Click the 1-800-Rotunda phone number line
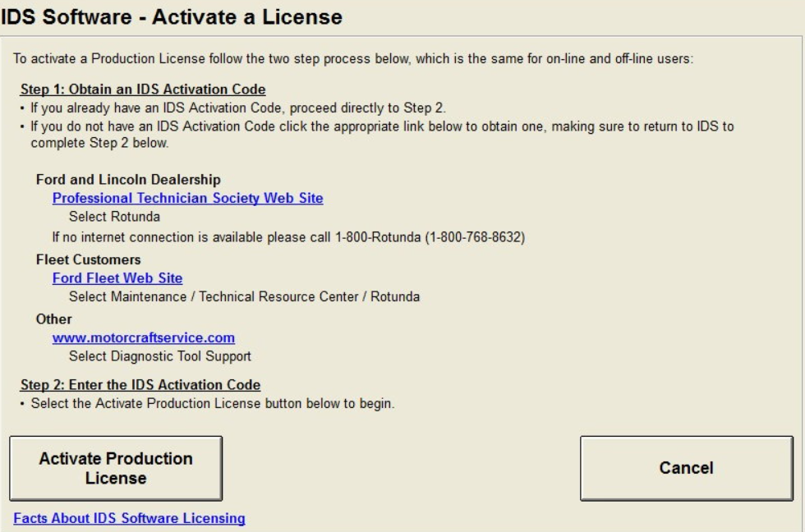This screenshot has height=532, width=805. pos(288,237)
